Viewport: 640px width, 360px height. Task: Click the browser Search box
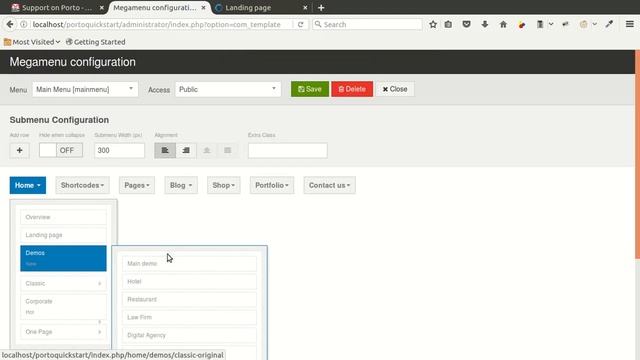click(367, 24)
